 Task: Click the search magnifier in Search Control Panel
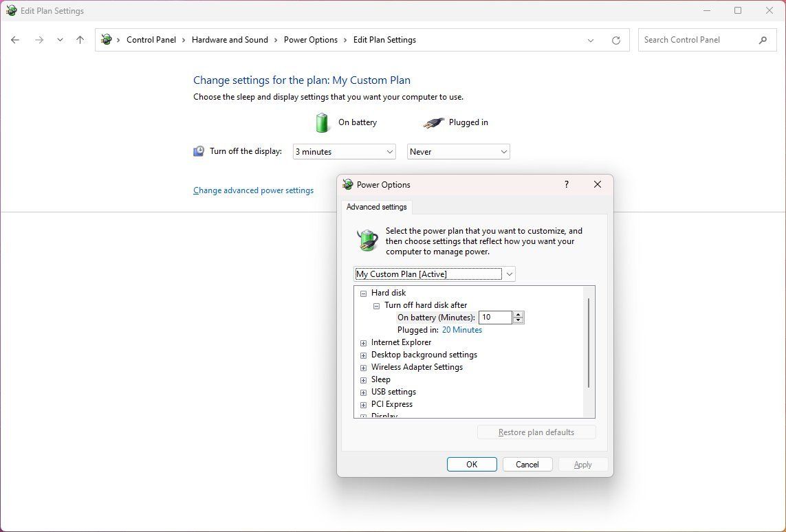(x=763, y=40)
